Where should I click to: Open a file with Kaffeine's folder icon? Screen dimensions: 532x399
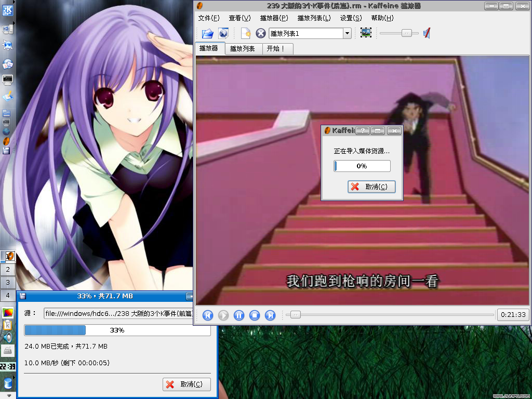(x=207, y=33)
